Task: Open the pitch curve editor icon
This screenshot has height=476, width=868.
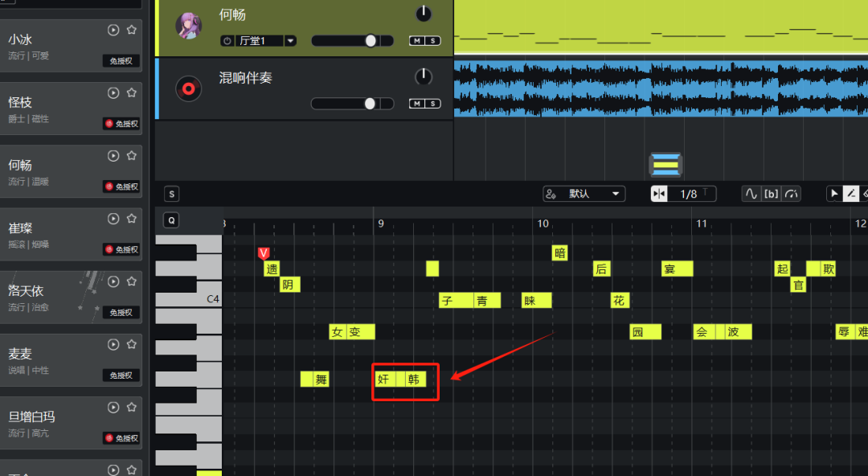Action: 751,194
